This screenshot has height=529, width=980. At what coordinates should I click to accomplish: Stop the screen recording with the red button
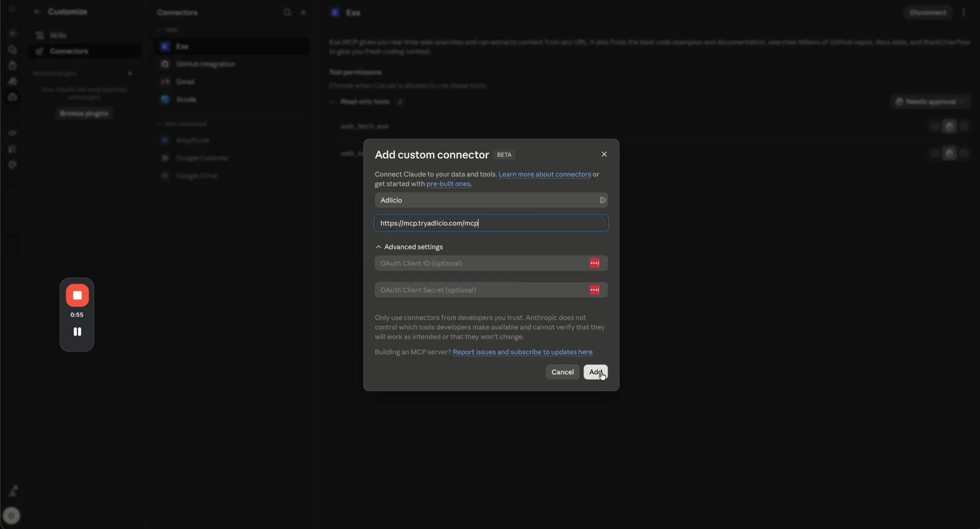(x=77, y=296)
